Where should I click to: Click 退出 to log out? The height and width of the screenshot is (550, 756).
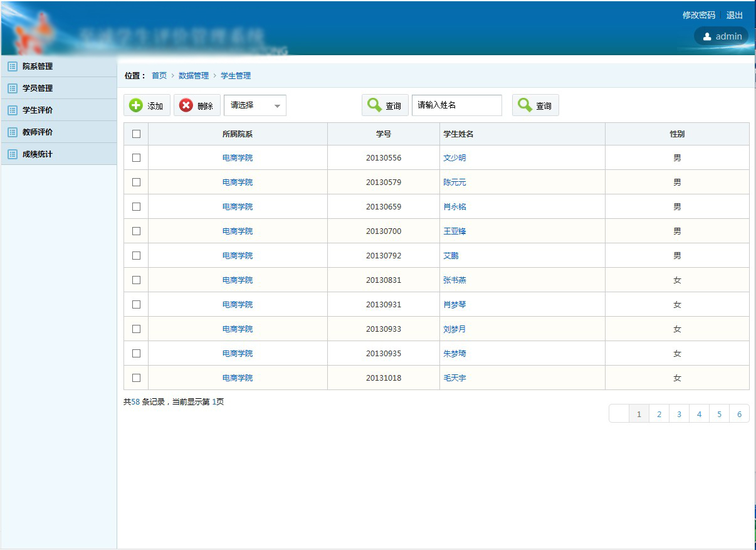coord(734,15)
